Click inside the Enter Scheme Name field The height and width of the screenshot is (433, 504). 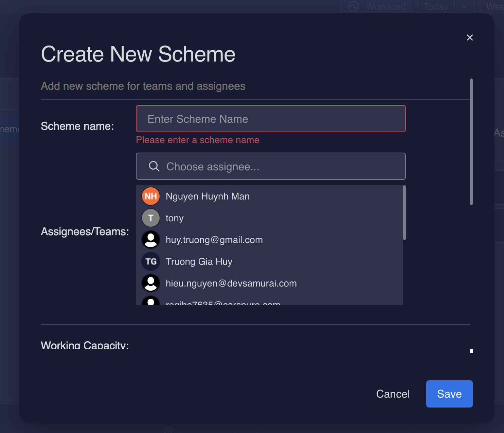click(271, 119)
